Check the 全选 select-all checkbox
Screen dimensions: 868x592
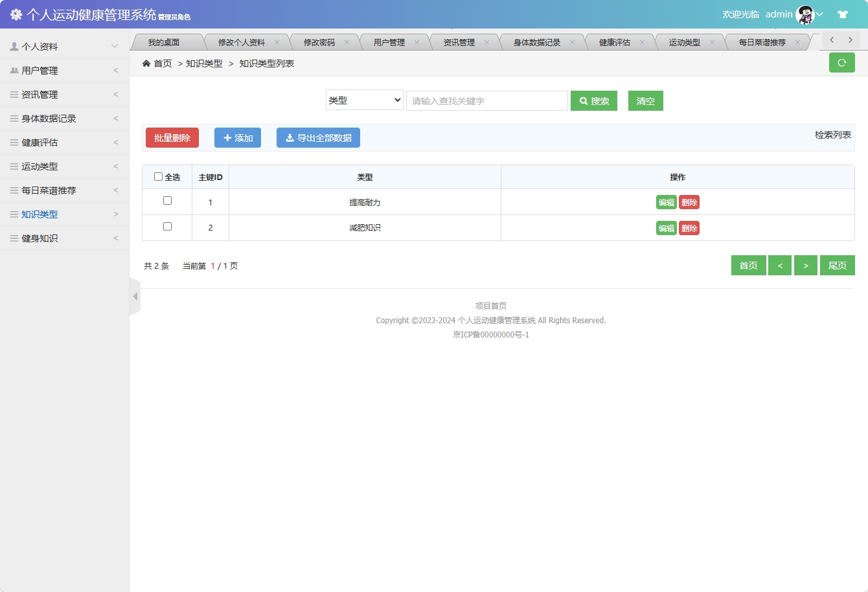coord(158,176)
